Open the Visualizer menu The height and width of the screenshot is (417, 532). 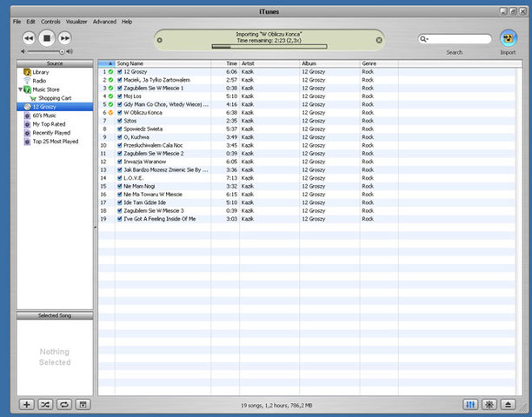[76, 22]
